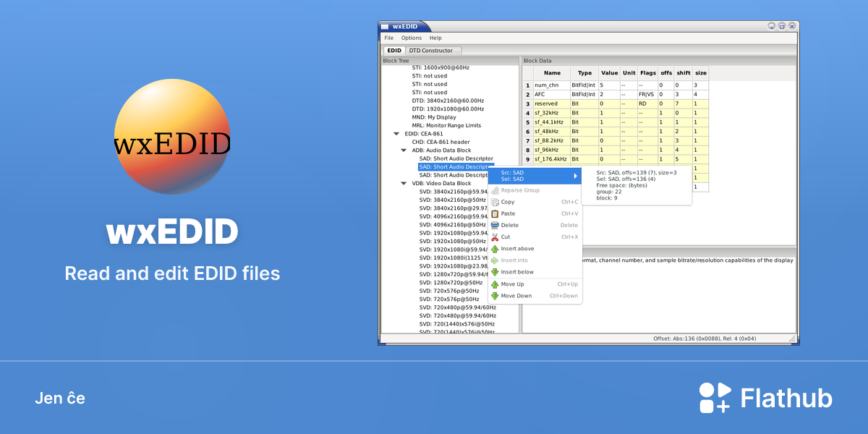Viewport: 868px width, 434px height.
Task: Select the sf_48kHz name cell
Action: [x=552, y=132]
